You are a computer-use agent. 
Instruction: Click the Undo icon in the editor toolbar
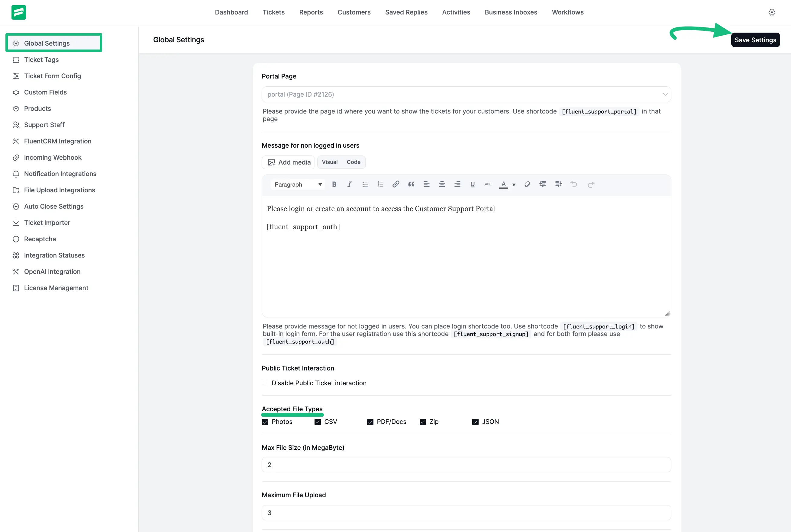574,184
